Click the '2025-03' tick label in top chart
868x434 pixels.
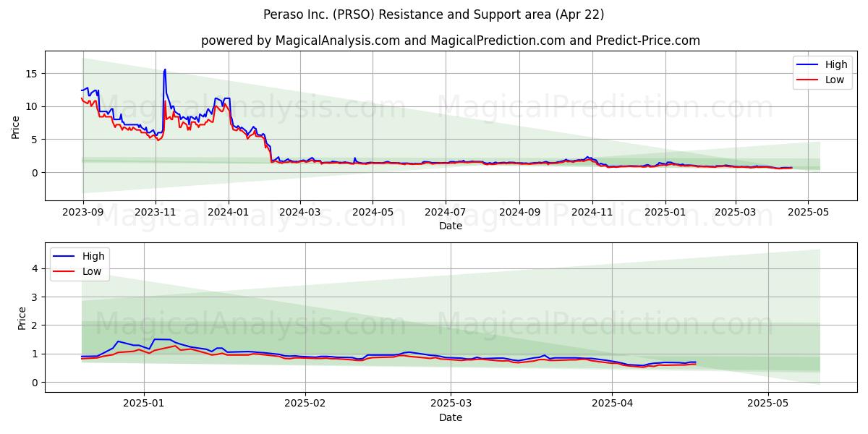coord(735,213)
